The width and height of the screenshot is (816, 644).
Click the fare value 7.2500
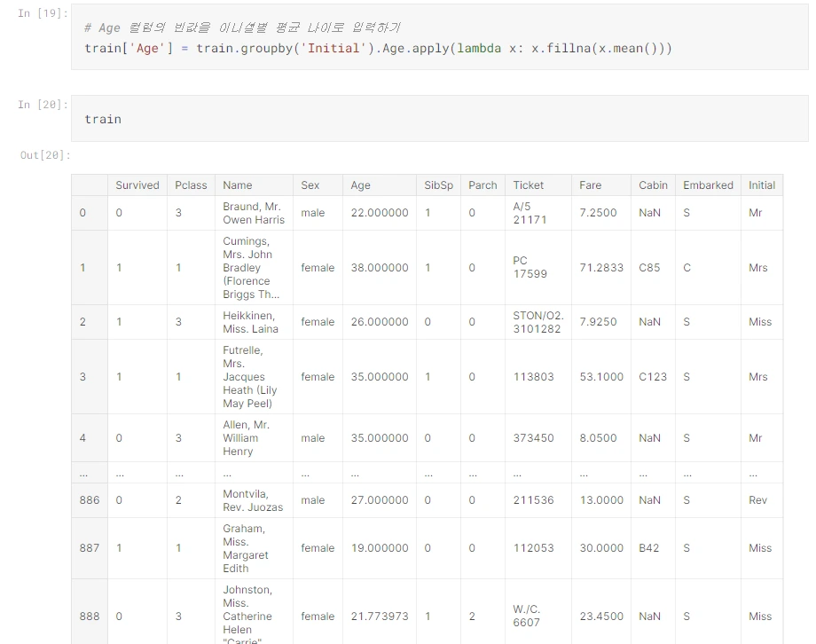click(598, 213)
